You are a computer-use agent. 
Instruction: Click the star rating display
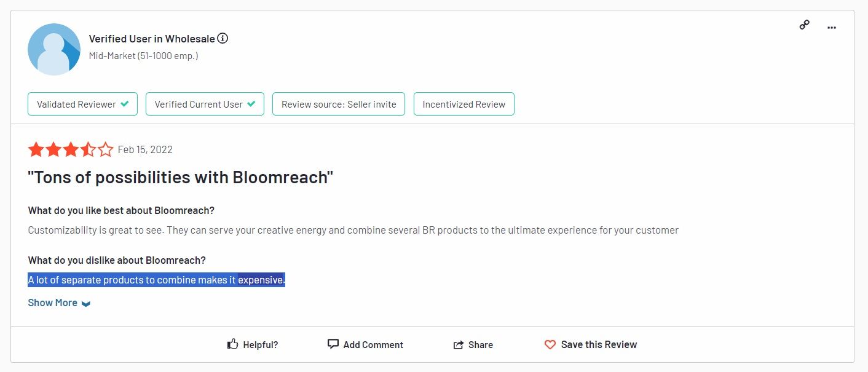(x=71, y=149)
